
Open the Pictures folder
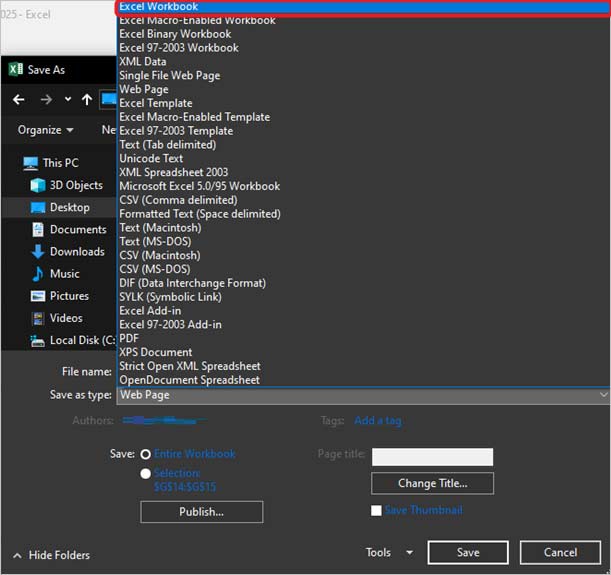pos(69,296)
